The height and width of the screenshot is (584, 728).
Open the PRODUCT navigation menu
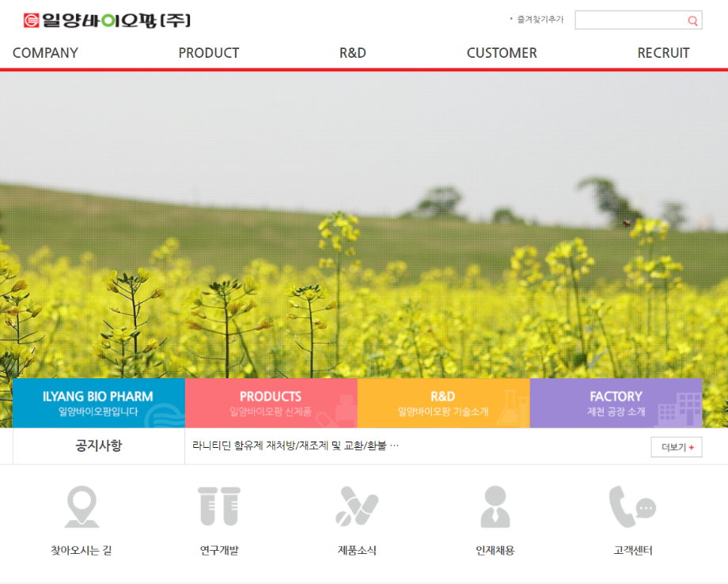coord(208,53)
